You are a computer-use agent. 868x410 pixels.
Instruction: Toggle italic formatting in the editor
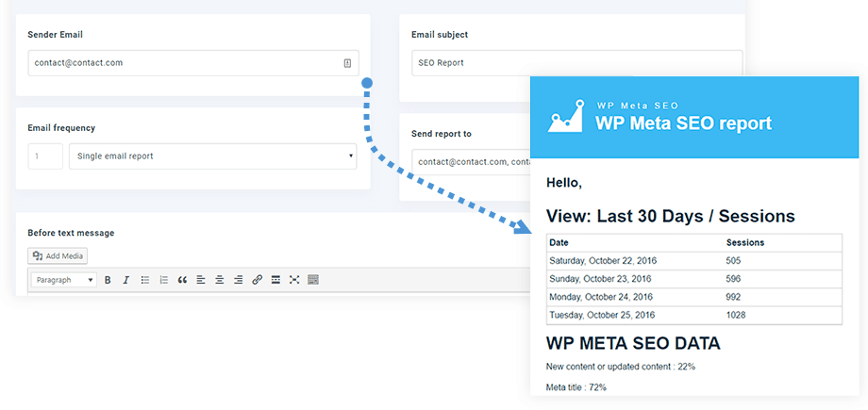[x=125, y=280]
